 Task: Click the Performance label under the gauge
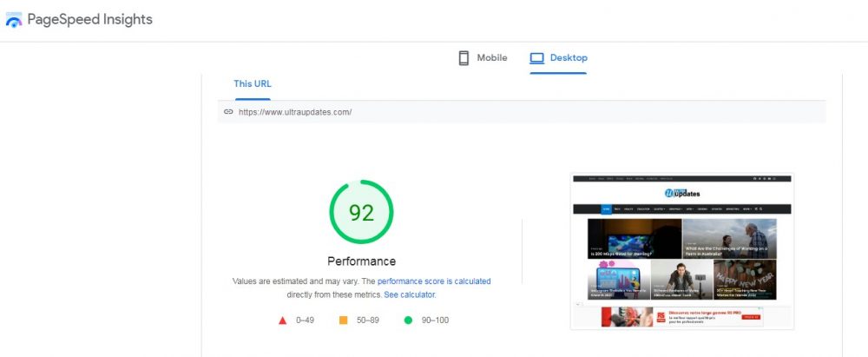[x=361, y=261]
